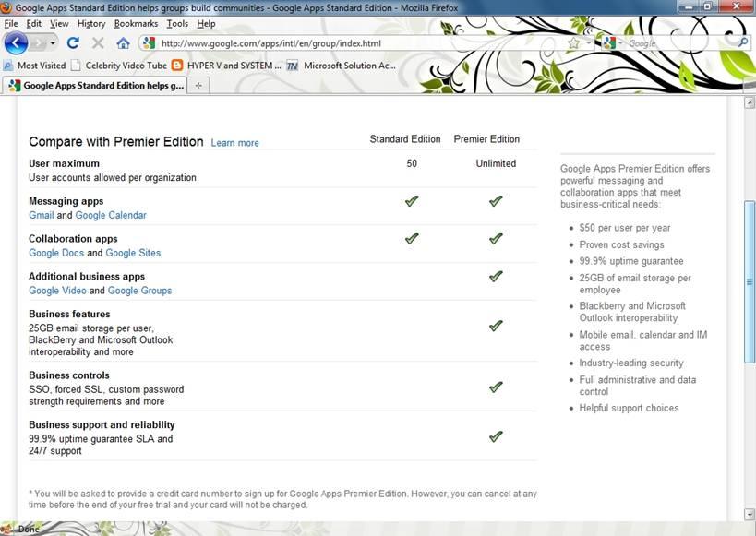Image resolution: width=756 pixels, height=536 pixels.
Task: Click the "99.9% uptime guarantee" sidebar bullet
Action: 631,261
